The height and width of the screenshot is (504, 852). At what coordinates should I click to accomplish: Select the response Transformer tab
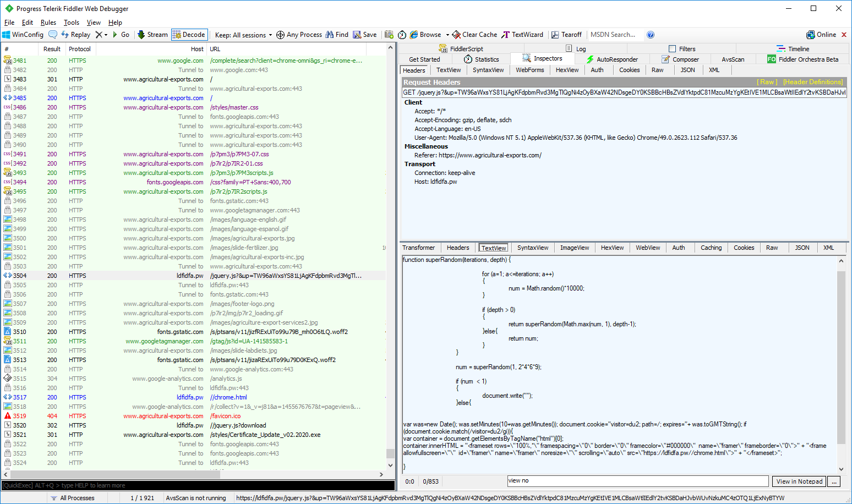tap(418, 248)
